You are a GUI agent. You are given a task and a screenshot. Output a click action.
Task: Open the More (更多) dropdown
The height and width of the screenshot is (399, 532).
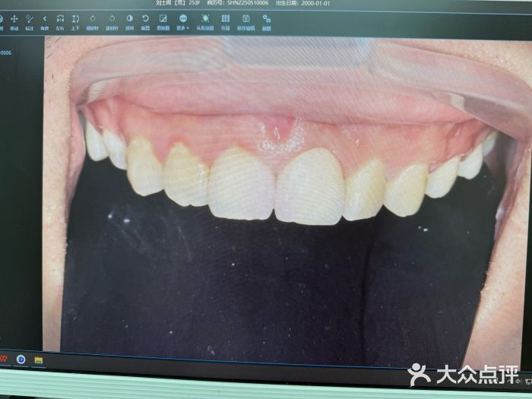coord(183,22)
